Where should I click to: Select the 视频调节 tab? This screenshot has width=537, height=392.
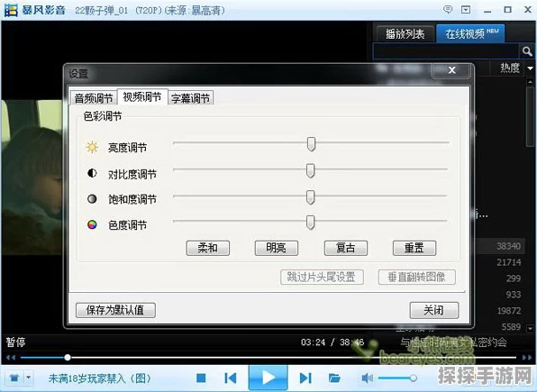tap(142, 97)
